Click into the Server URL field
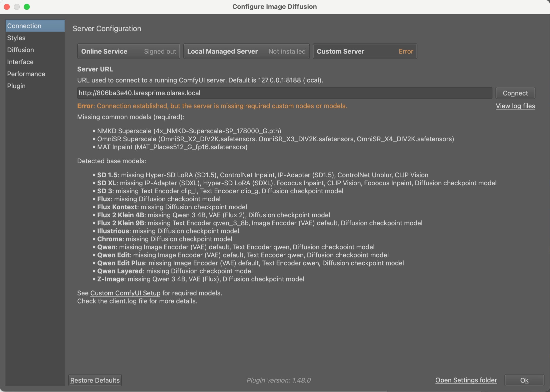The width and height of the screenshot is (550, 392). pyautogui.click(x=284, y=93)
